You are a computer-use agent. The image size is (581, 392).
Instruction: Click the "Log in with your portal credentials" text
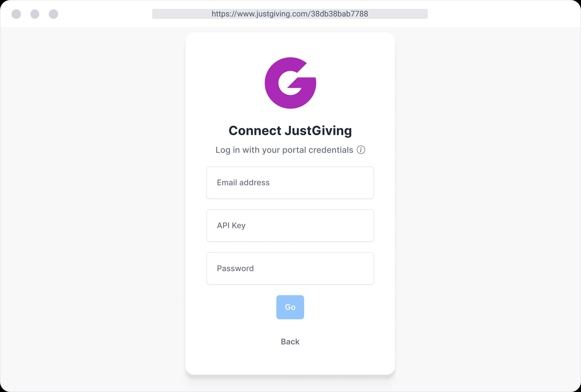point(284,150)
